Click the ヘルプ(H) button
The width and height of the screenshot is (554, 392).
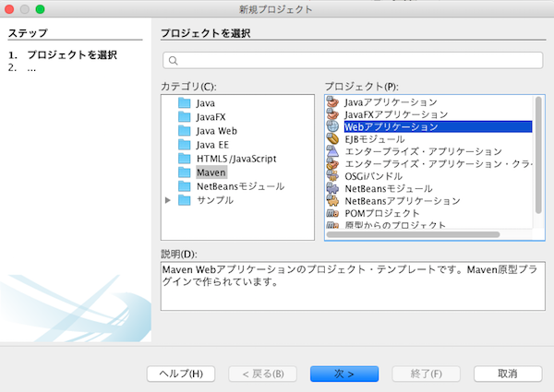coord(181,374)
